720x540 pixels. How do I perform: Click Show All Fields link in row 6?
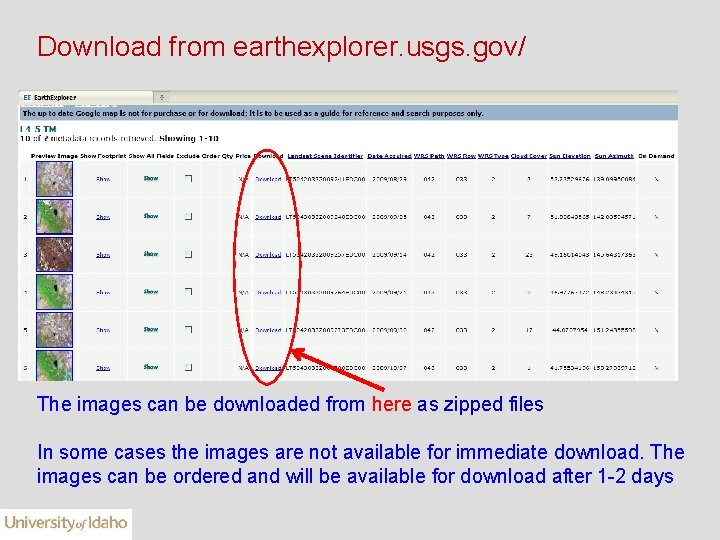151,367
